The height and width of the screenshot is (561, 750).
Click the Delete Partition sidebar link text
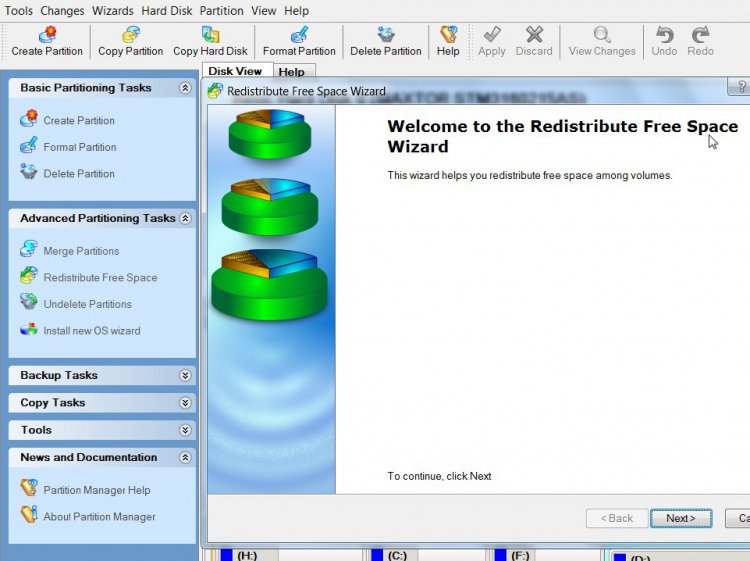point(79,174)
